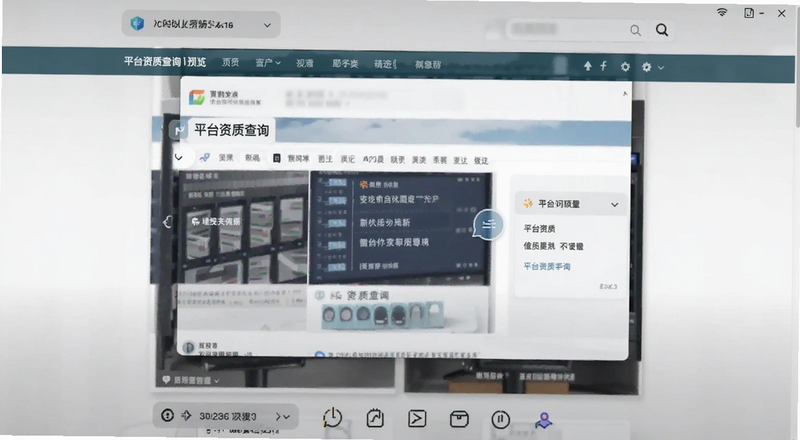Click the black square icon in the tab row

[277, 159]
